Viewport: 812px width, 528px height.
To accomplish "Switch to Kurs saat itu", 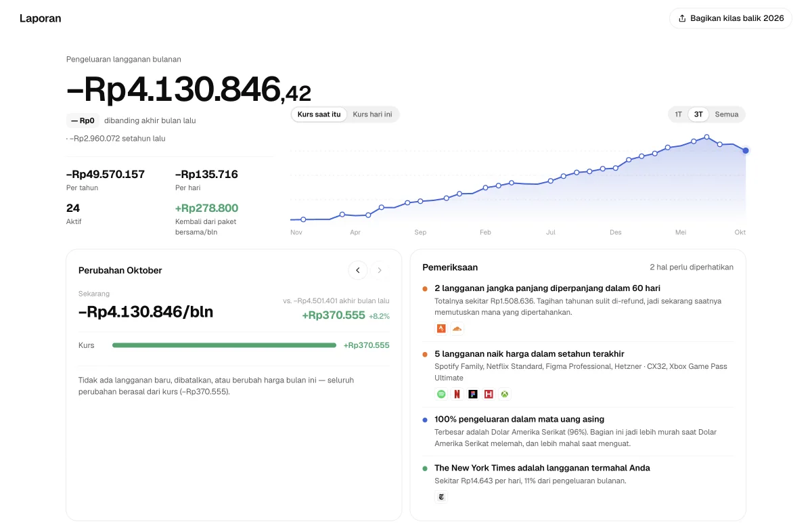I will [x=319, y=114].
